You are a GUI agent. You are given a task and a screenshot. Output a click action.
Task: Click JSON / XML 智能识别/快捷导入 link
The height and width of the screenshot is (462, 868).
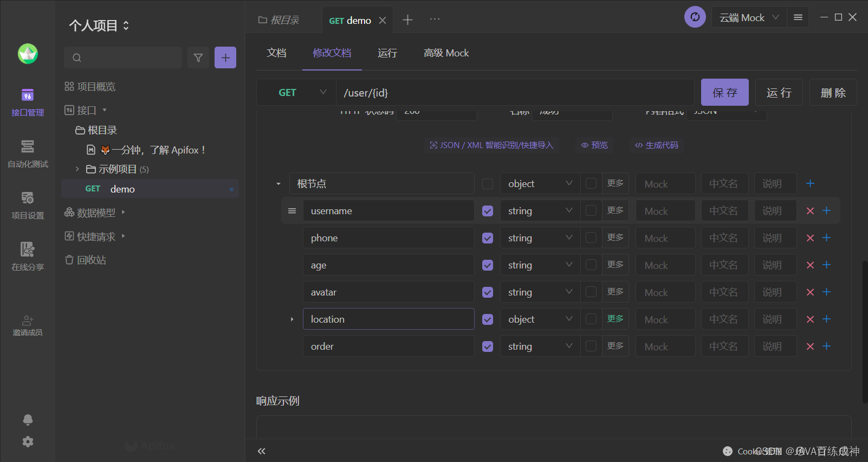[x=491, y=145]
